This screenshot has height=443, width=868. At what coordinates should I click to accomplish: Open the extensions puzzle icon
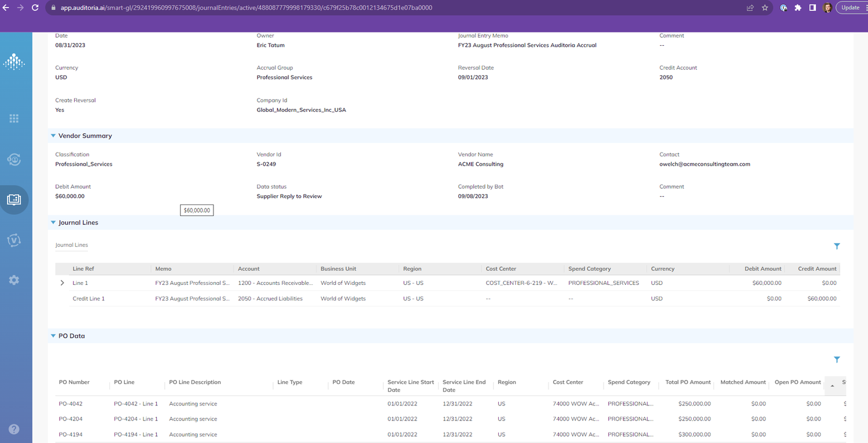tap(798, 8)
